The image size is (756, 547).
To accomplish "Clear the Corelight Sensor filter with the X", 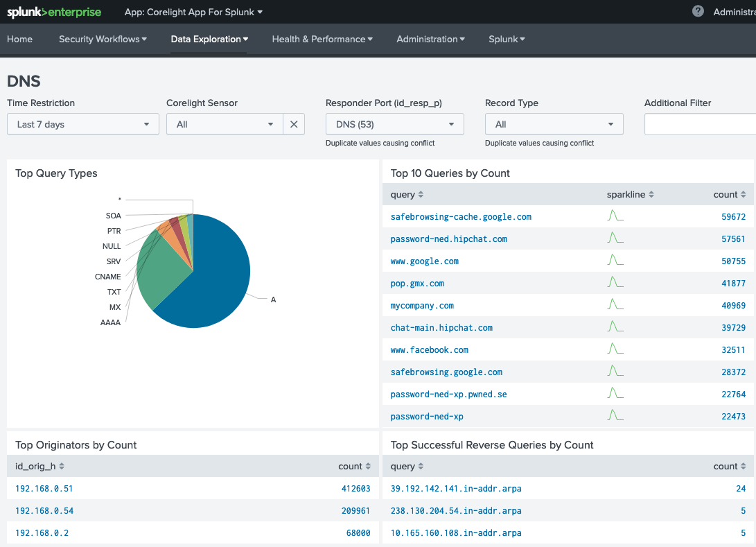I will pyautogui.click(x=294, y=123).
